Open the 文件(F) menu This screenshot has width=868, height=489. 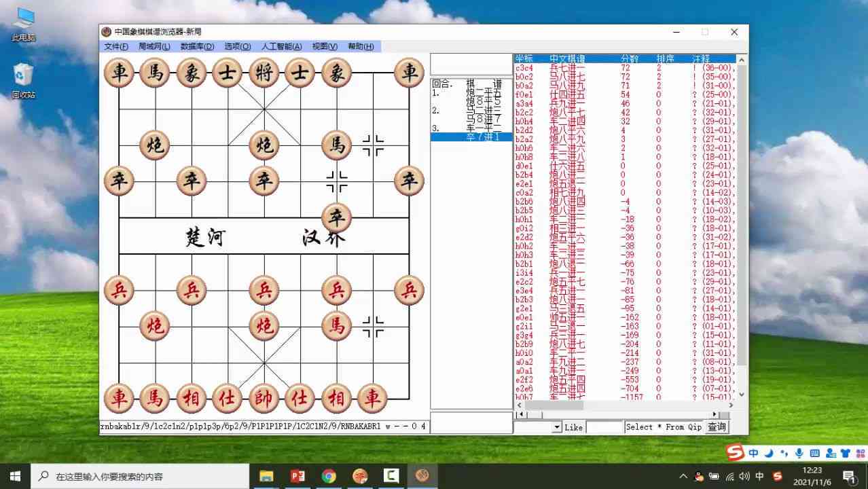(x=116, y=47)
